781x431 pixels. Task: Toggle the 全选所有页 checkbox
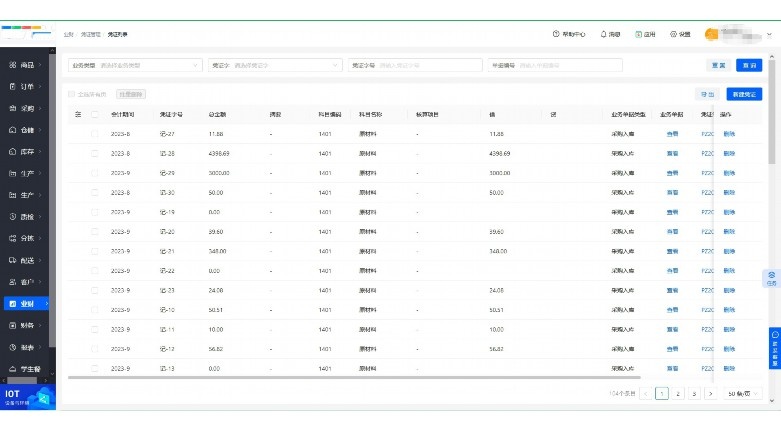pyautogui.click(x=71, y=94)
